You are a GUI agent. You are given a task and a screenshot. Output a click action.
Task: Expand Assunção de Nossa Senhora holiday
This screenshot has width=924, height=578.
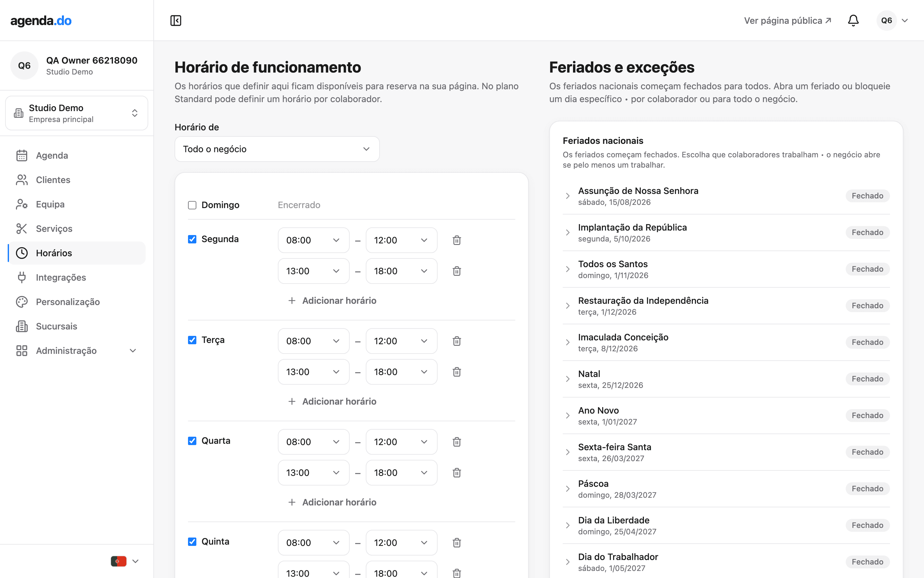click(x=568, y=196)
